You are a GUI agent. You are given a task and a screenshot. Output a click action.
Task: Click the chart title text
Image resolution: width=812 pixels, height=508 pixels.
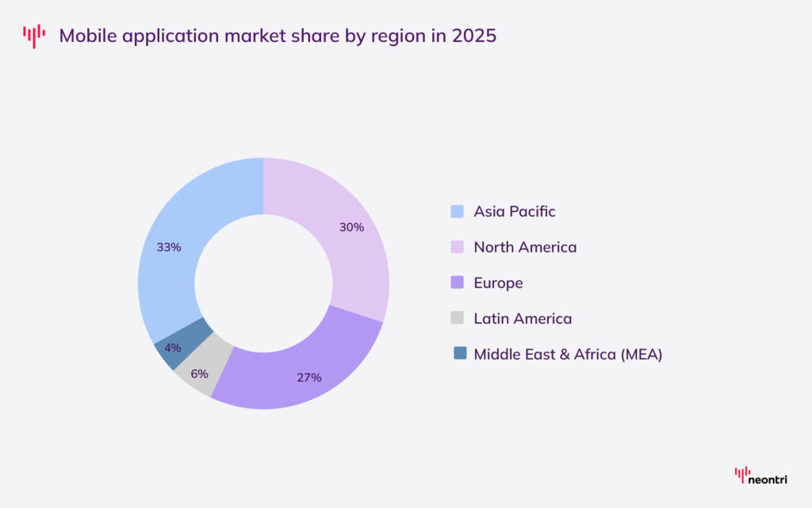(278, 36)
